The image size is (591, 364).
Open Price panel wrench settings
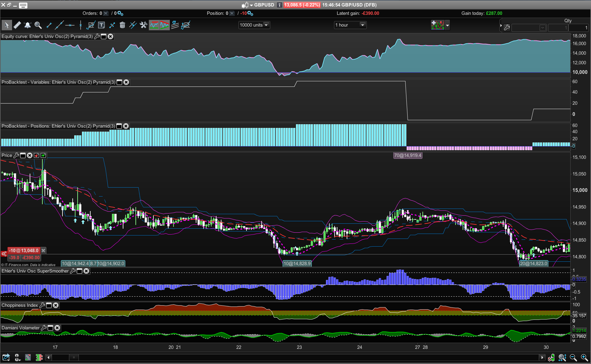pyautogui.click(x=16, y=155)
